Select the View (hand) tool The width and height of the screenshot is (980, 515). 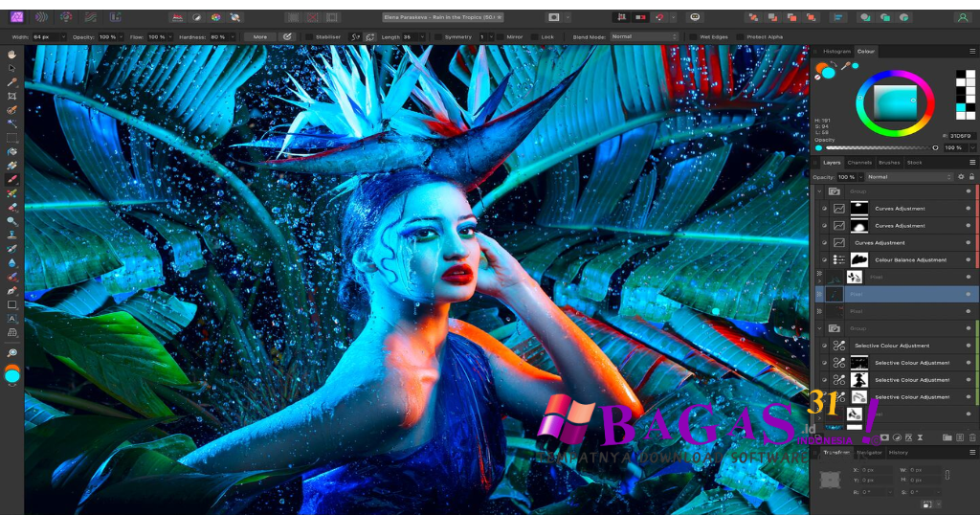11,55
